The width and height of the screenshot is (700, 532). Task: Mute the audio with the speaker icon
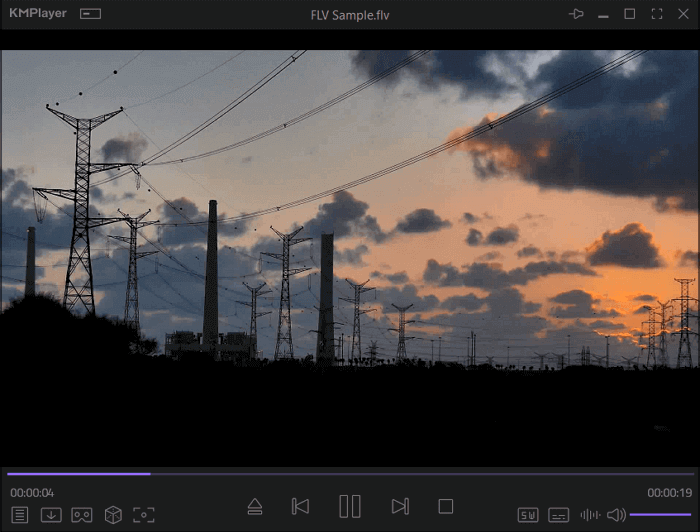616,515
